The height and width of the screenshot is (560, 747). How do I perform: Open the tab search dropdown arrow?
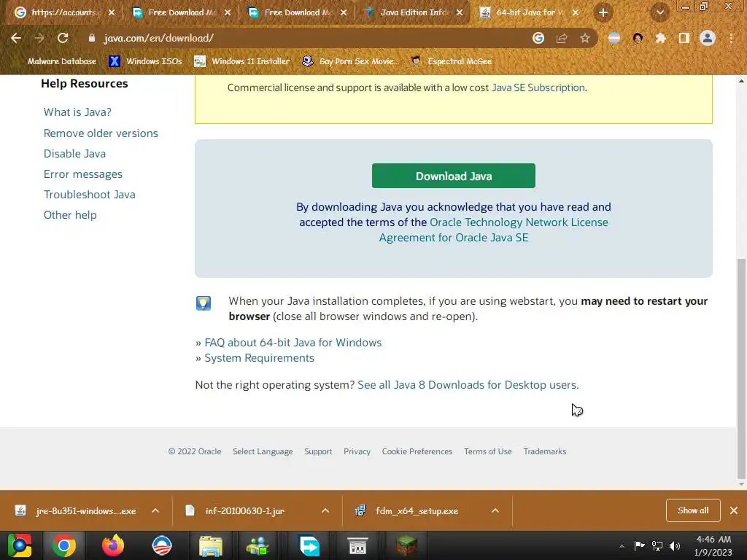tap(660, 13)
